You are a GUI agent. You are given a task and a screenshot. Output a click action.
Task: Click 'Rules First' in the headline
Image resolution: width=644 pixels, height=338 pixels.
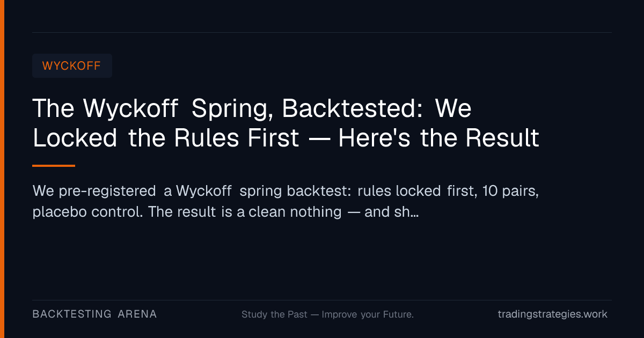coord(236,138)
